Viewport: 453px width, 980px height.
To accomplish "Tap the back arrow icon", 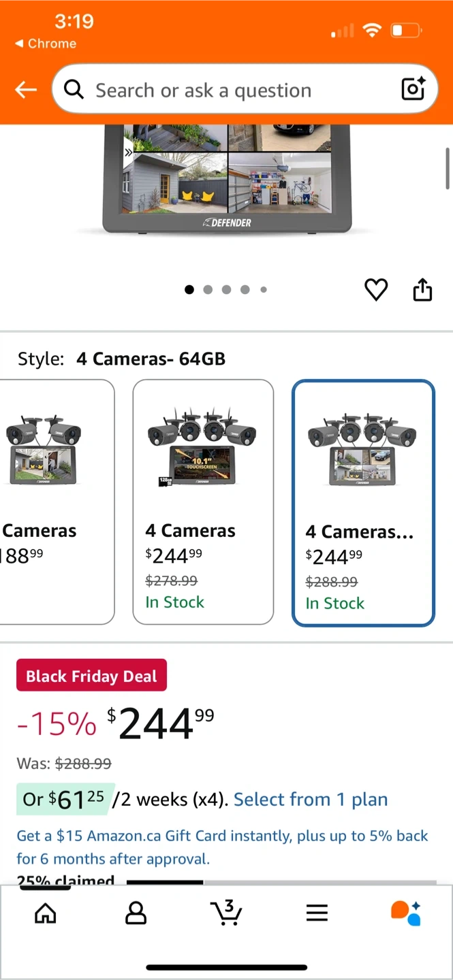I will (26, 90).
